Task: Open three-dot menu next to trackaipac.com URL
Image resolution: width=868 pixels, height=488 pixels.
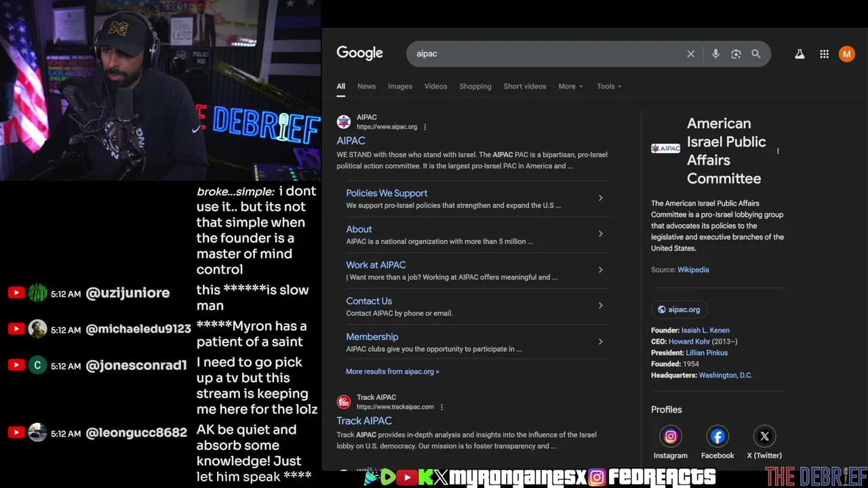Action: click(441, 407)
